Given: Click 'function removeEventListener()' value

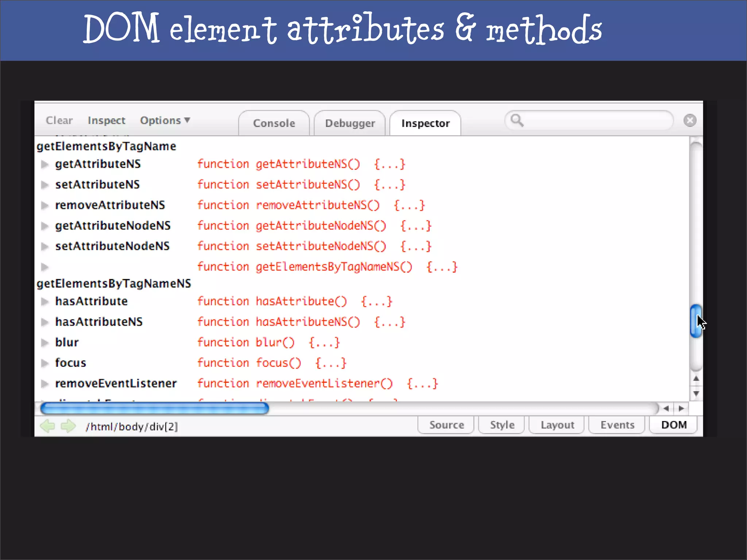Looking at the screenshot, I should (x=318, y=384).
